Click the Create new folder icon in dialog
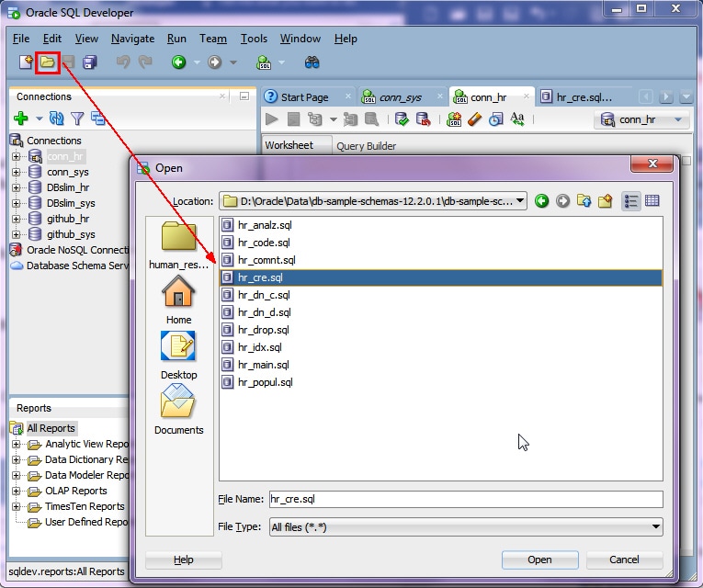The image size is (703, 588). [605, 201]
